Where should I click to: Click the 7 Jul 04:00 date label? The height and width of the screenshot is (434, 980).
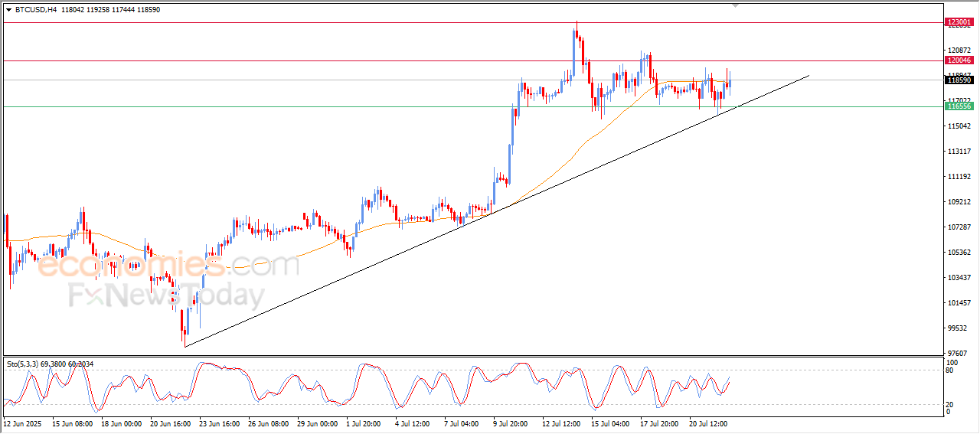pos(463,423)
